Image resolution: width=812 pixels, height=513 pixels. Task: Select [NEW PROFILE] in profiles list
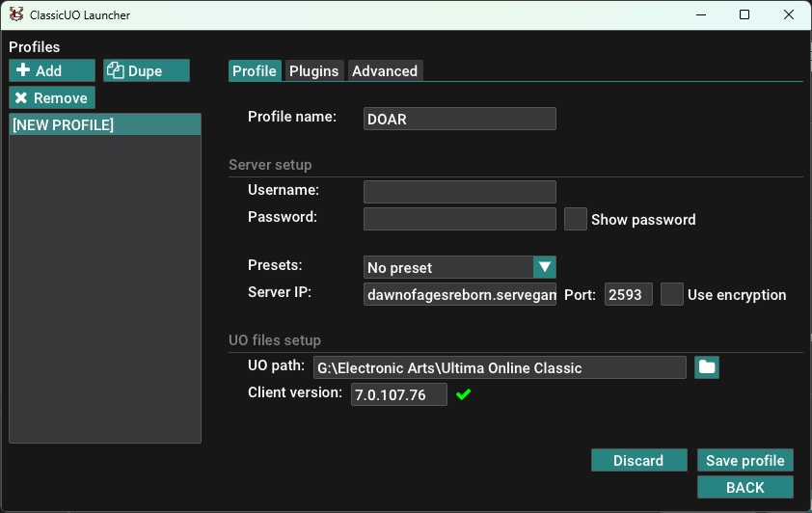104,124
